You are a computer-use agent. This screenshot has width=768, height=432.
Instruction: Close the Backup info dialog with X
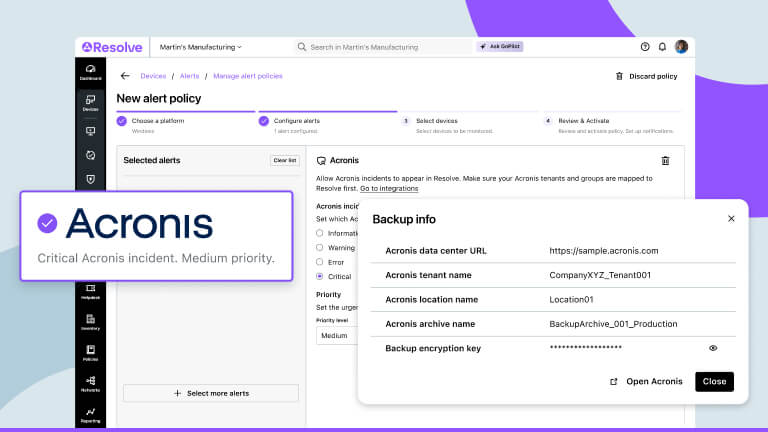pos(731,218)
